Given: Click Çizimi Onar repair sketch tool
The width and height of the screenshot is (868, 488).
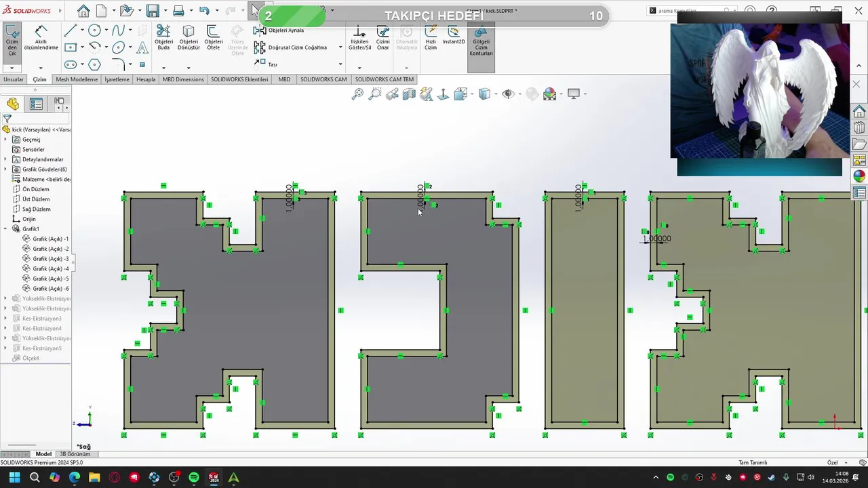Looking at the screenshot, I should coord(383,38).
